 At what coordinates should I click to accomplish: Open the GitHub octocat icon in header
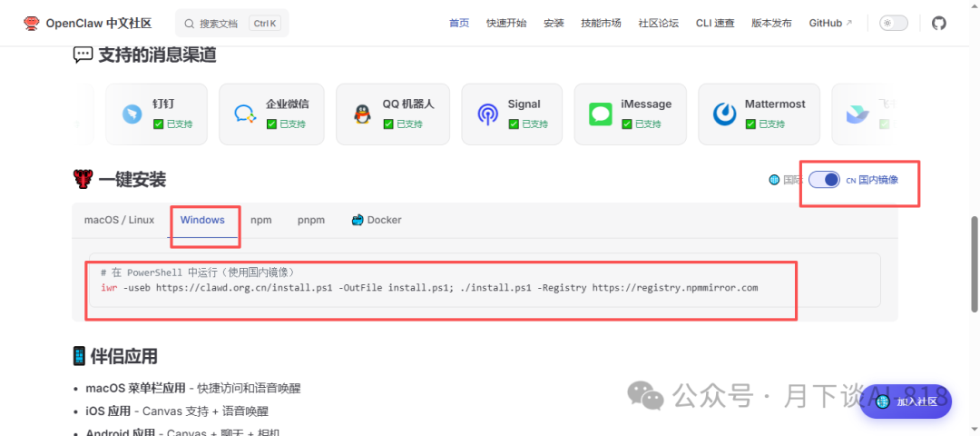coord(939,23)
